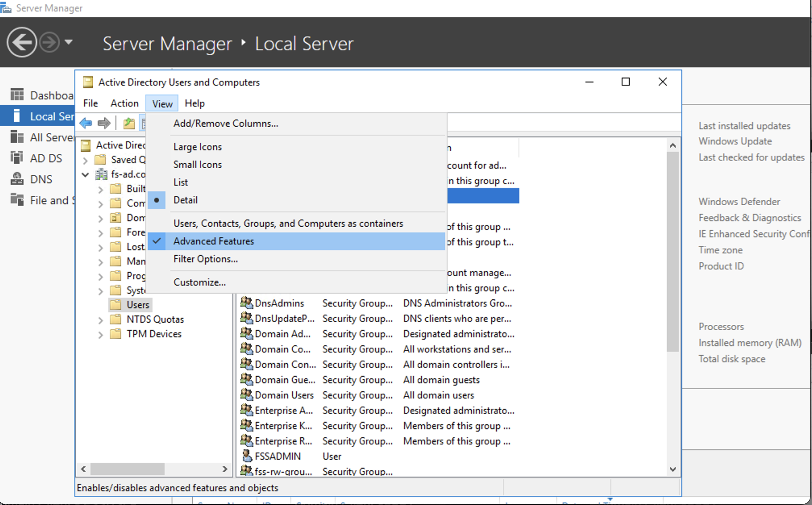Choose Filter Options from the View menu
This screenshot has width=812, height=505.
click(205, 259)
